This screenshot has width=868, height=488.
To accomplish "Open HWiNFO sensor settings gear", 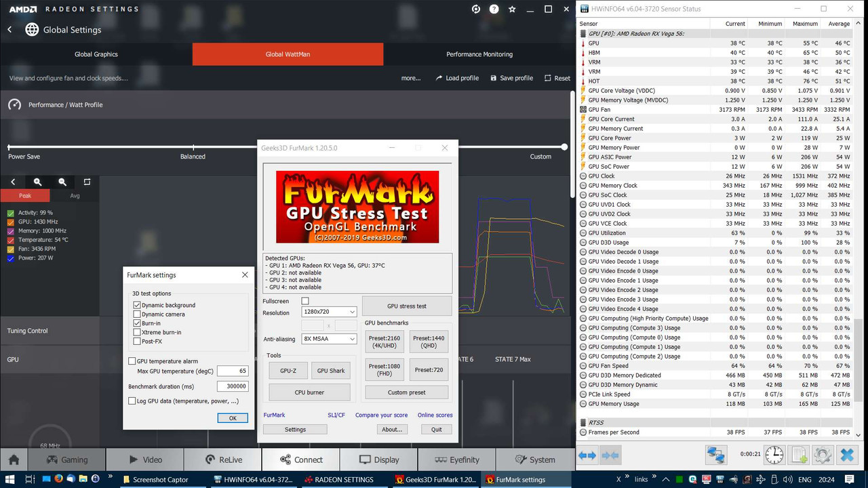I will click(x=823, y=455).
